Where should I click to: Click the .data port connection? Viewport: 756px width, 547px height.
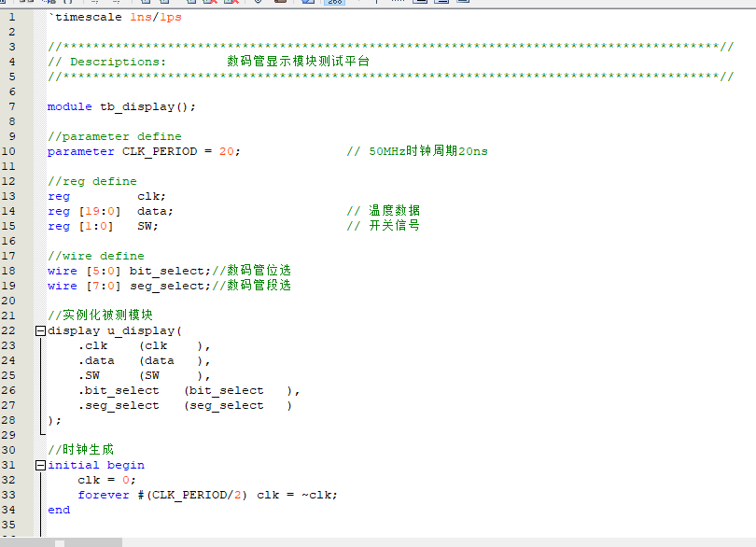[x=144, y=361]
